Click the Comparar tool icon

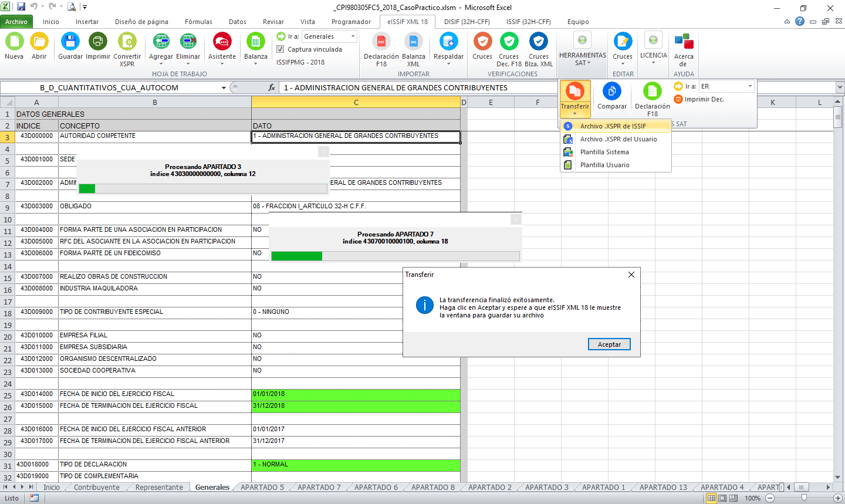[612, 92]
